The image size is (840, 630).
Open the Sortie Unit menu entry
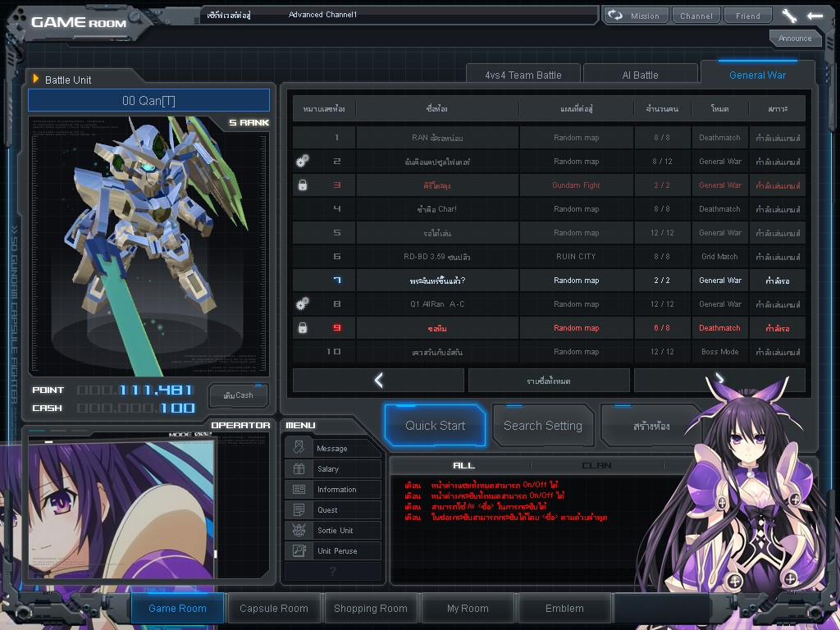coord(333,530)
